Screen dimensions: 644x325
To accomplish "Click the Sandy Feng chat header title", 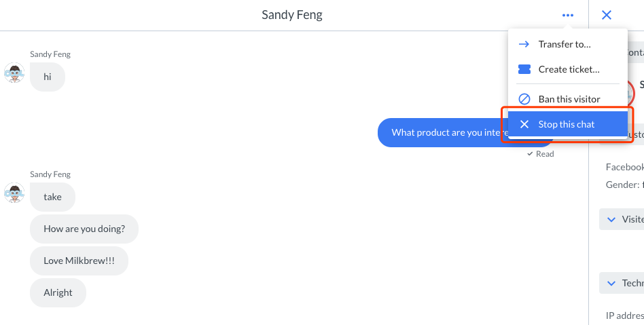I will click(x=292, y=15).
